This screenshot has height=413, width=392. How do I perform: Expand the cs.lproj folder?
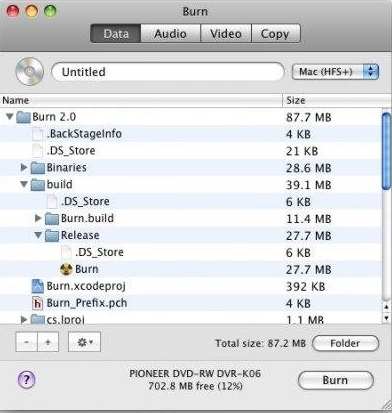pyautogui.click(x=24, y=320)
